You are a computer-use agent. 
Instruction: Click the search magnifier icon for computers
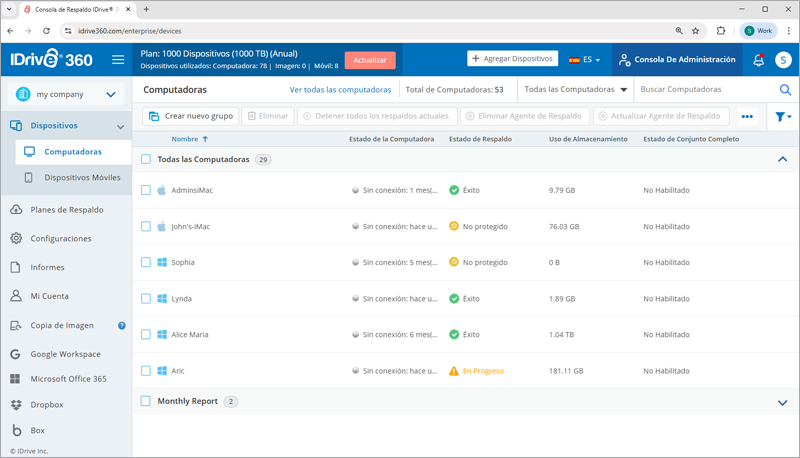[785, 90]
